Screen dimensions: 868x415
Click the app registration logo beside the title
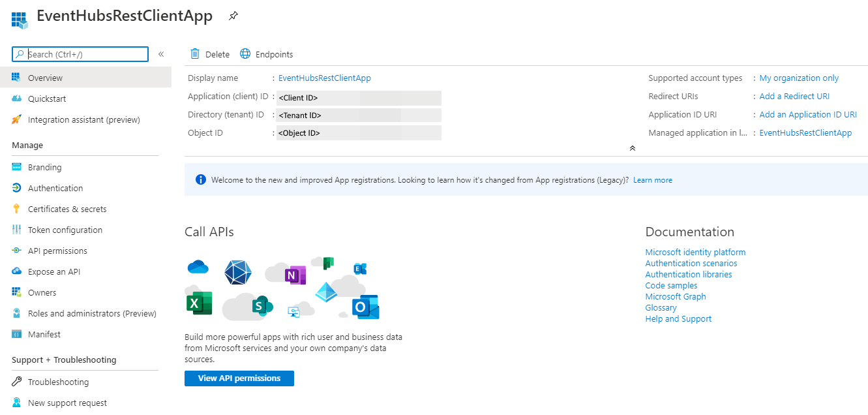pyautogui.click(x=19, y=20)
